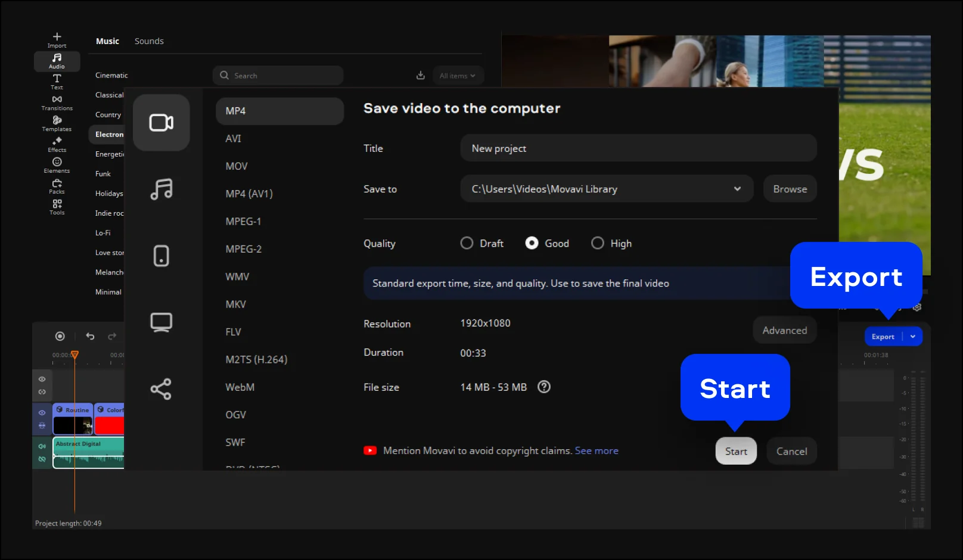
Task: Click the file size help icon
Action: tap(544, 387)
